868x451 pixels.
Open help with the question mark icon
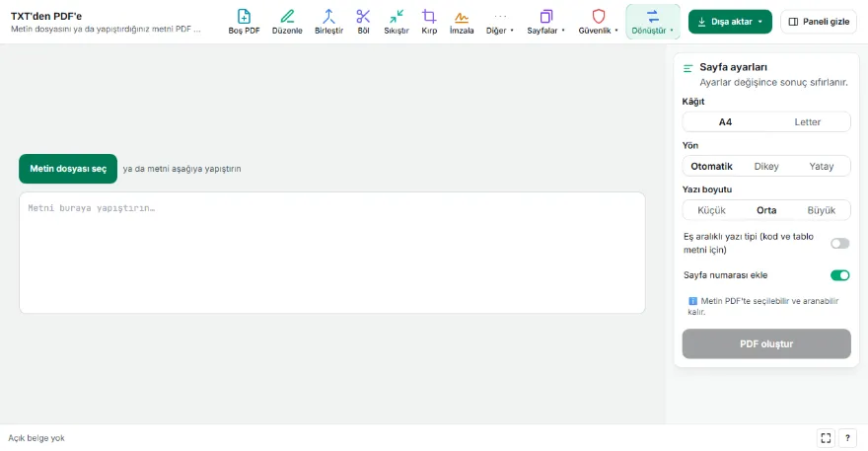click(x=847, y=438)
